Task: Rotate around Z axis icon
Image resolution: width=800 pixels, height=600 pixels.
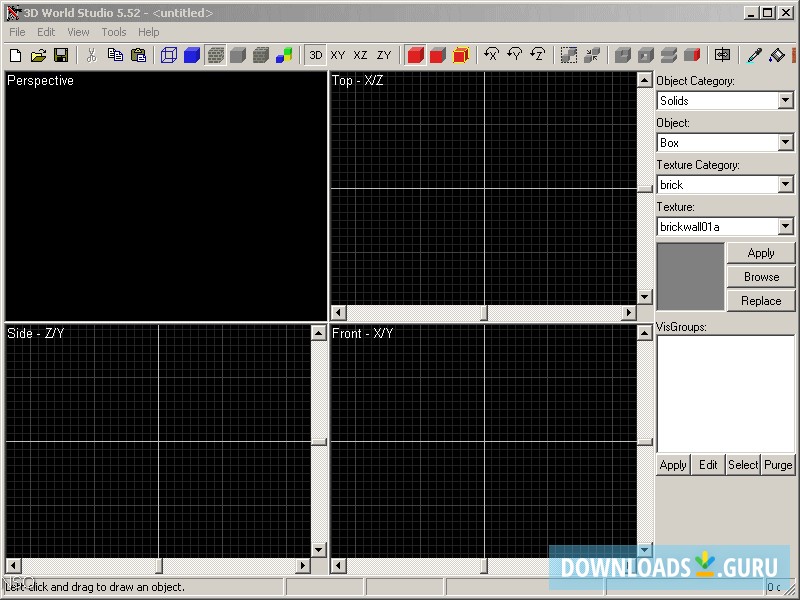Action: coord(538,55)
